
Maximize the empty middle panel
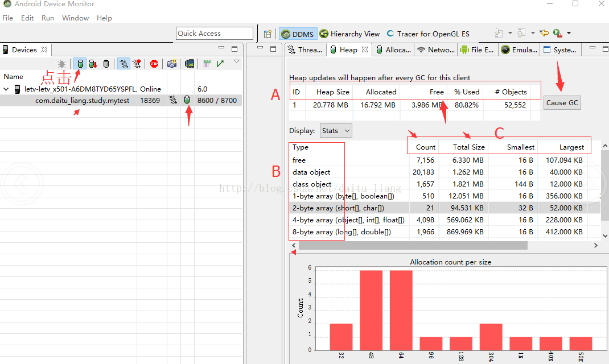[x=273, y=49]
